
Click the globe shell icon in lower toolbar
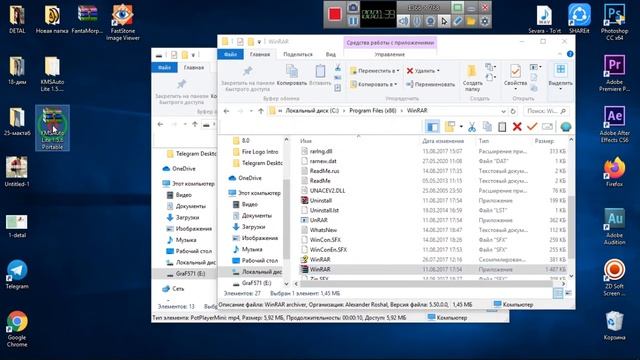tap(565, 127)
